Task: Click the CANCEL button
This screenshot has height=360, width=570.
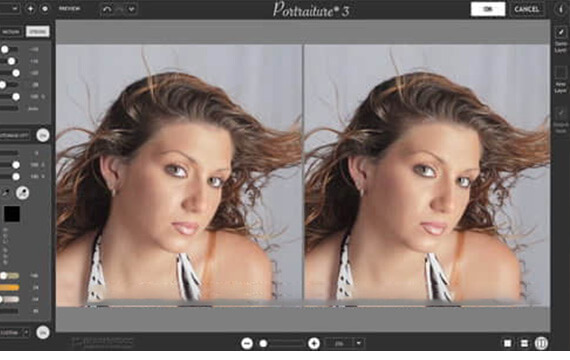Action: (526, 9)
